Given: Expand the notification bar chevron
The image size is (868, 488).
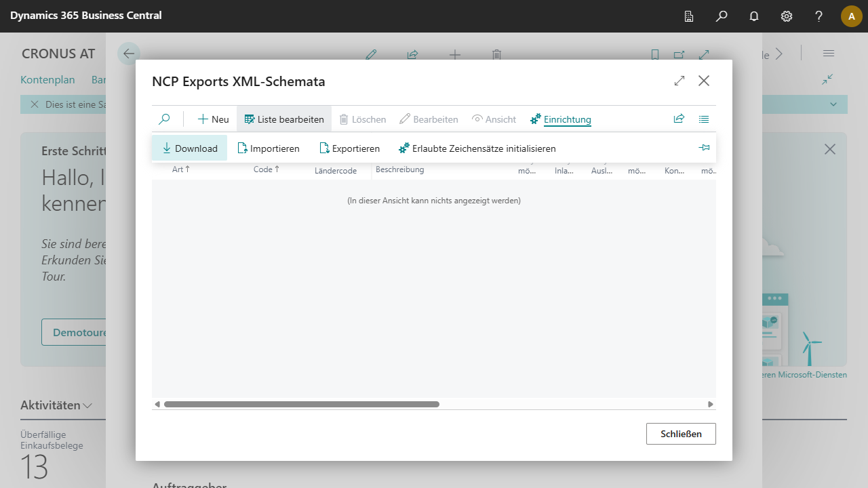Looking at the screenshot, I should (x=833, y=104).
